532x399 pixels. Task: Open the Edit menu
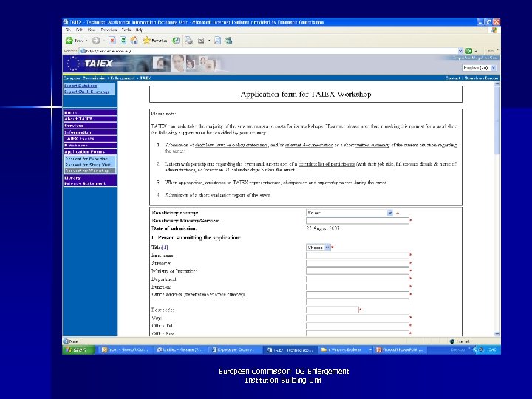[79, 30]
